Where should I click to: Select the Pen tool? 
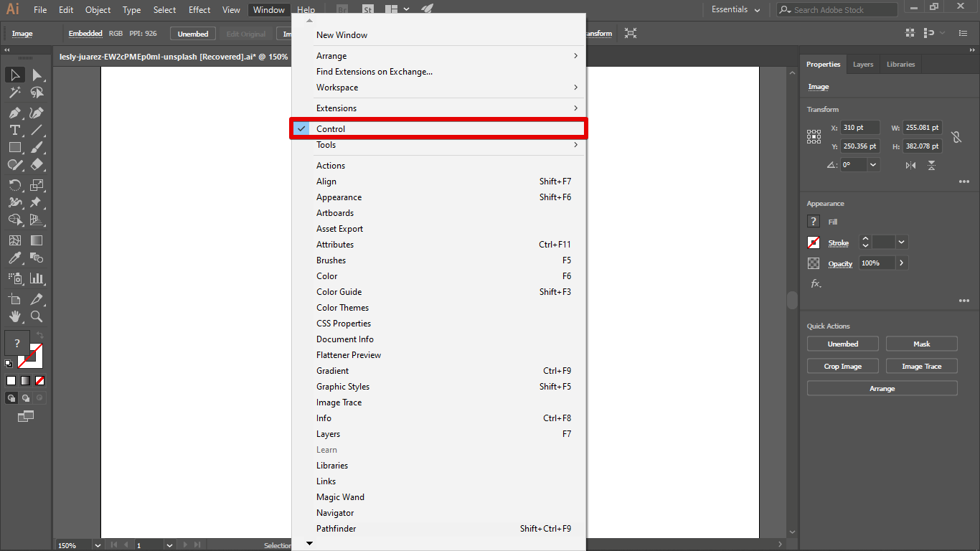[14, 113]
